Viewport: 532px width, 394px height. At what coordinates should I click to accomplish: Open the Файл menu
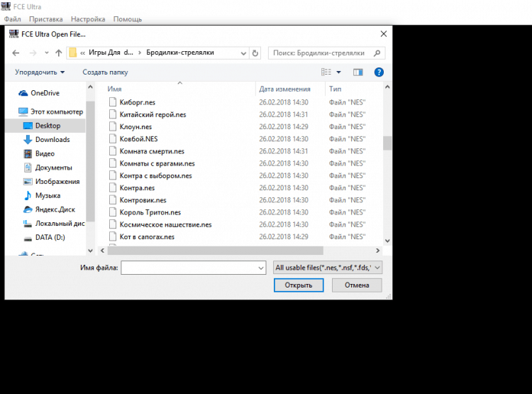[x=12, y=19]
